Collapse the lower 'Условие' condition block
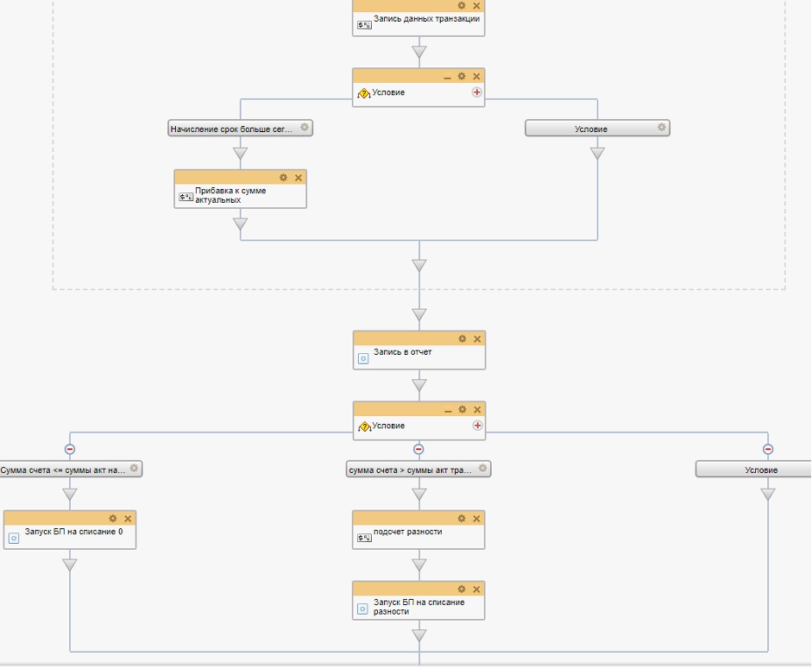 click(x=447, y=410)
